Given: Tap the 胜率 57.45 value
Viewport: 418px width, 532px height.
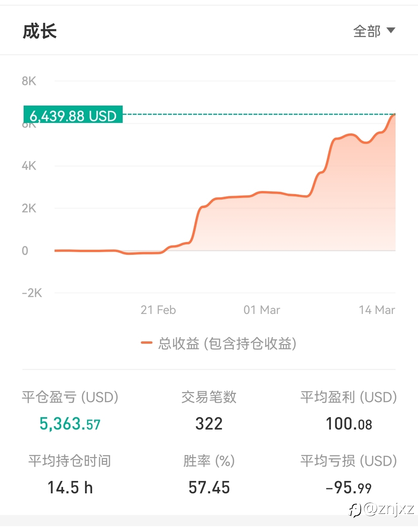Looking at the screenshot, I should point(209,488).
